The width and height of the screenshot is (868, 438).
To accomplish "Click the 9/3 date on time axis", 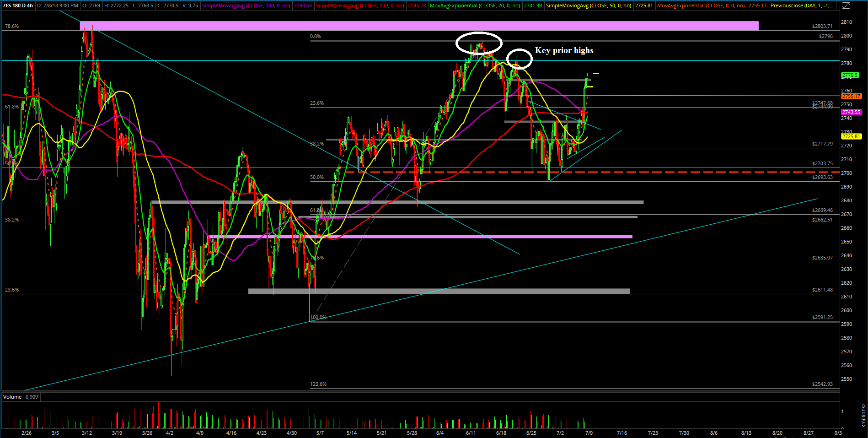I will 838,433.
